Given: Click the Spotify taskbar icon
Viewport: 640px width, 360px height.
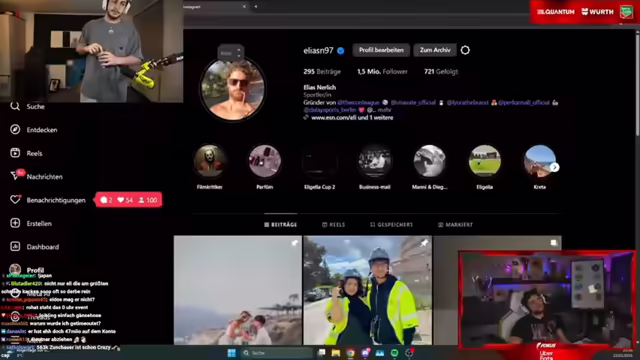Looking at the screenshot, I should tap(394, 353).
